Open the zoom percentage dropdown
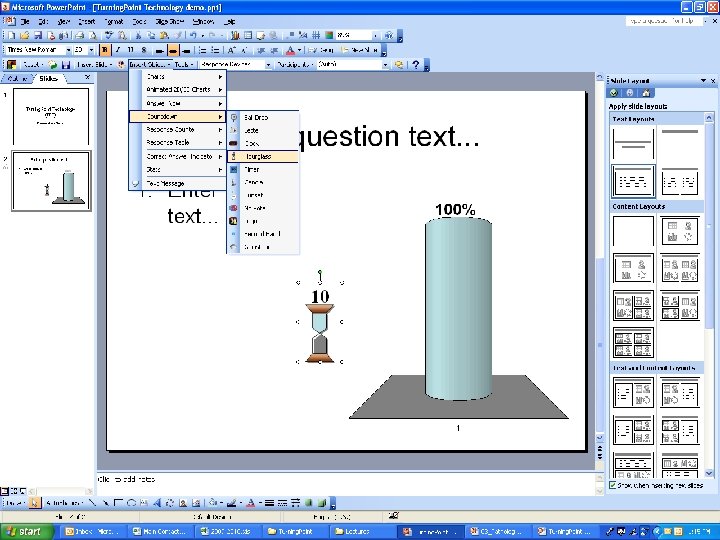This screenshot has width=720, height=540. (x=376, y=35)
